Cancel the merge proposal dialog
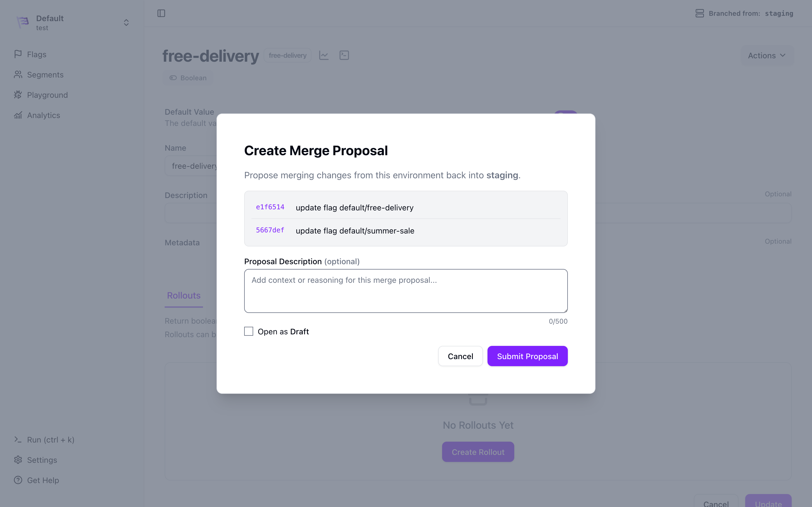812x507 pixels. tap(460, 356)
